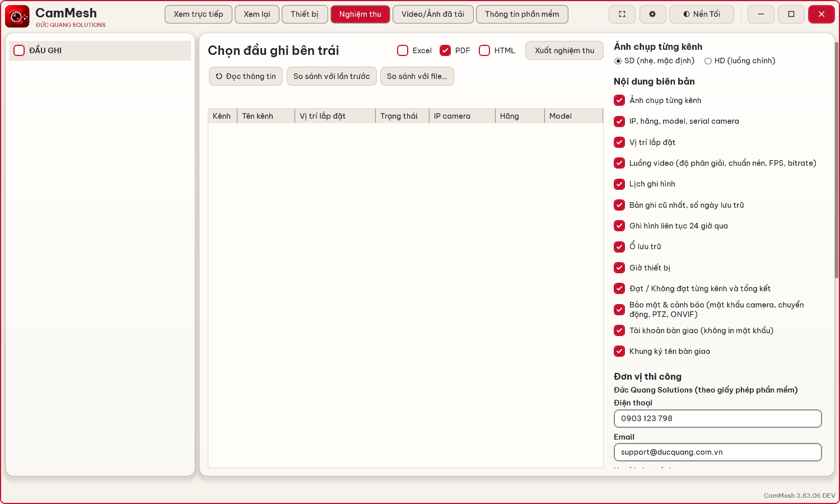This screenshot has width=840, height=504.
Task: Toggle fullscreen mode icon
Action: click(x=622, y=14)
